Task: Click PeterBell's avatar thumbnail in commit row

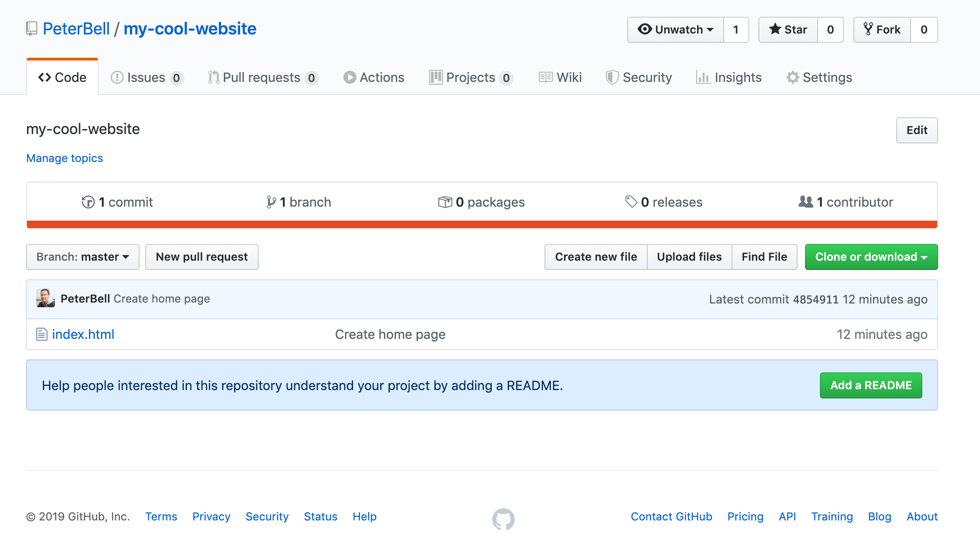Action: 46,298
